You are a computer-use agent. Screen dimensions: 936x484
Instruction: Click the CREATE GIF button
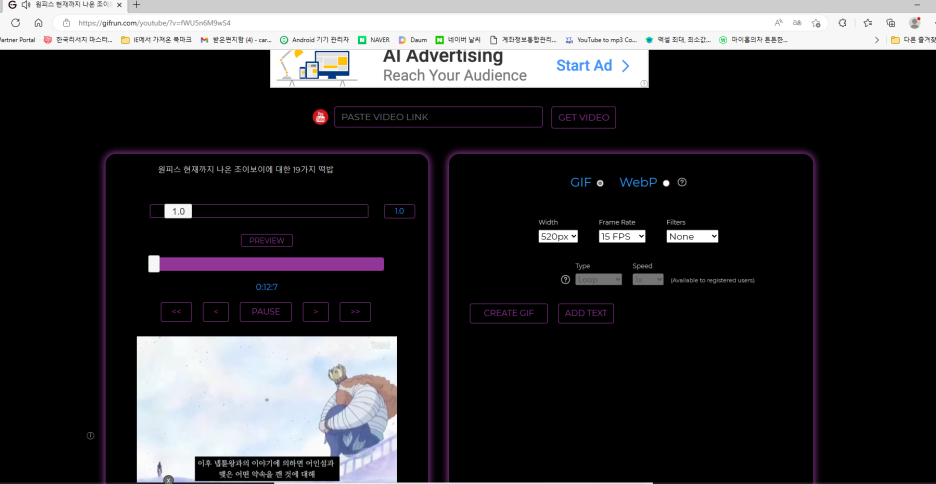click(509, 313)
